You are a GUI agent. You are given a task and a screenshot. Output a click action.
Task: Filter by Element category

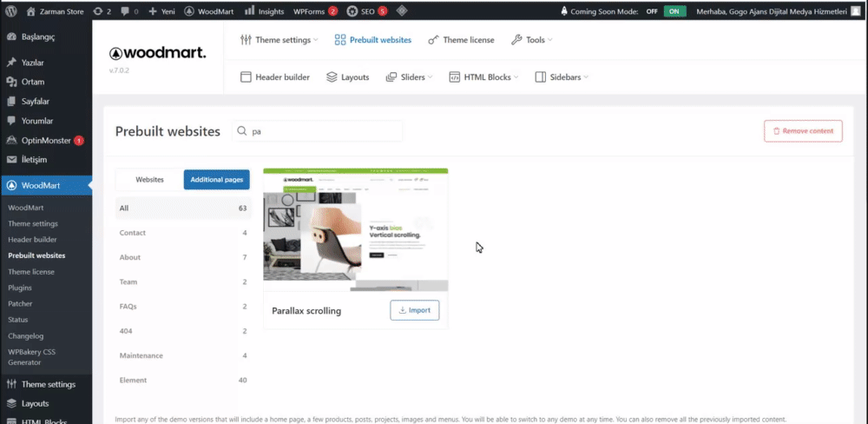coord(182,381)
